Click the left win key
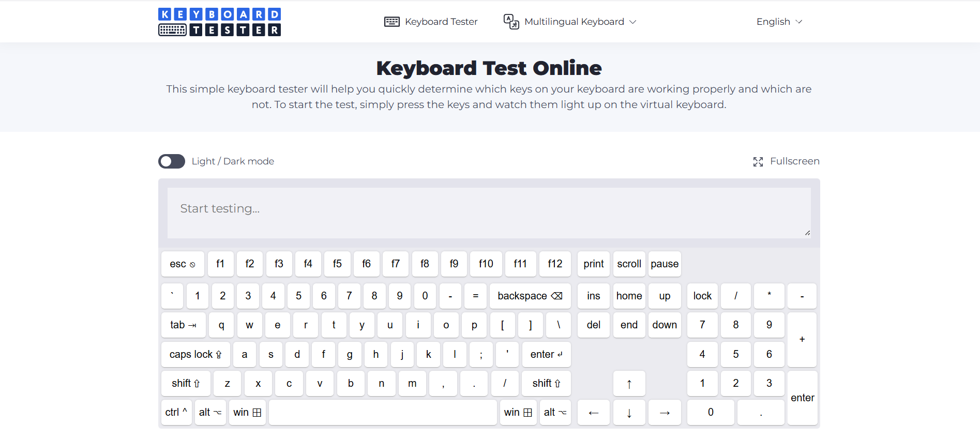This screenshot has width=980, height=439. pyautogui.click(x=247, y=412)
